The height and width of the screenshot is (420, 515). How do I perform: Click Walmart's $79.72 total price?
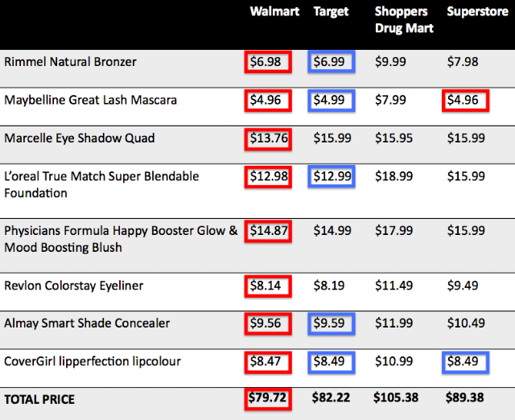click(268, 399)
